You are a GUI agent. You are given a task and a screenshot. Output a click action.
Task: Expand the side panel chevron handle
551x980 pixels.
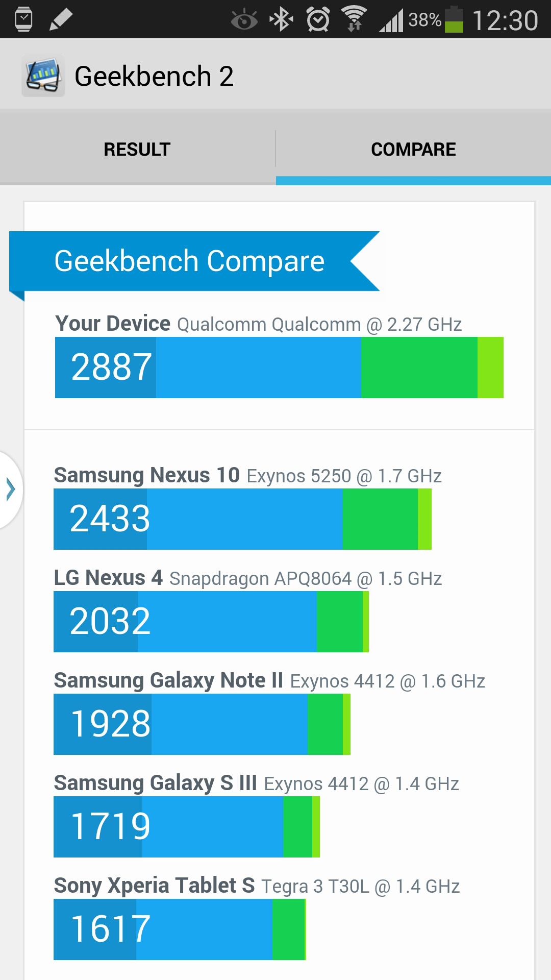click(x=10, y=489)
